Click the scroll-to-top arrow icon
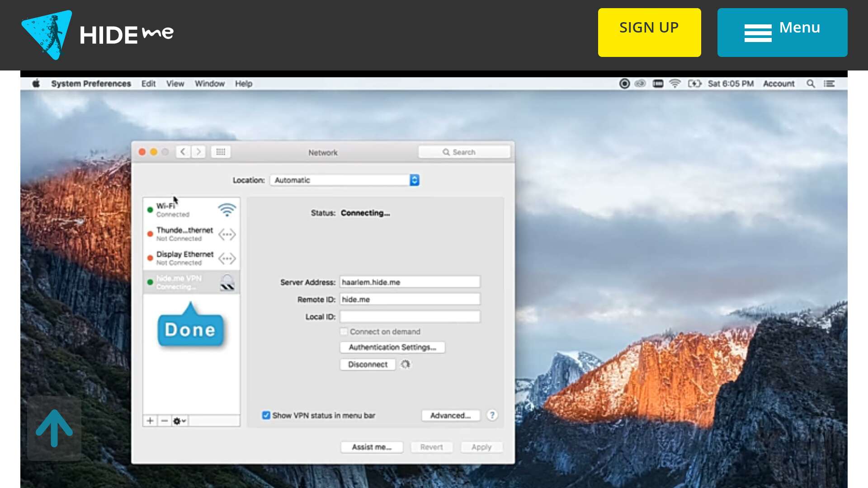Image resolution: width=868 pixels, height=488 pixels. 54,428
